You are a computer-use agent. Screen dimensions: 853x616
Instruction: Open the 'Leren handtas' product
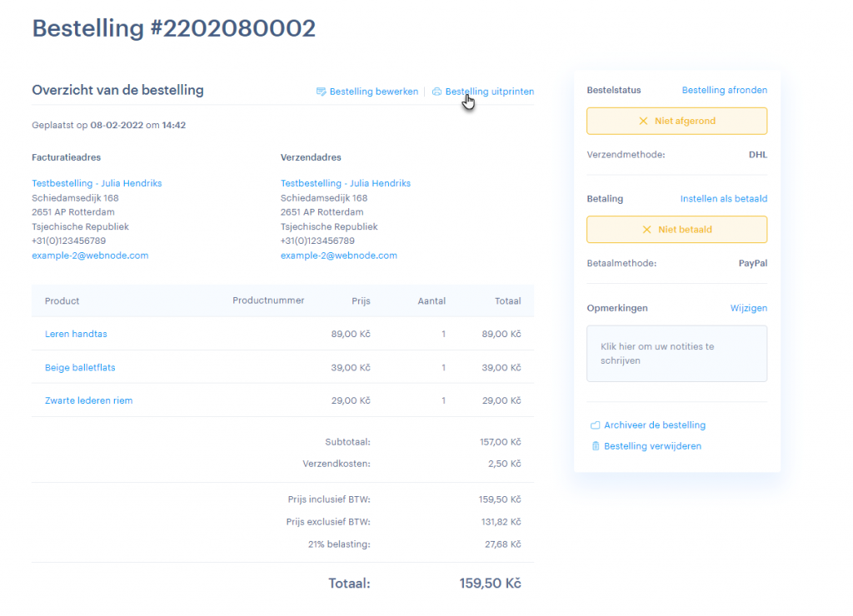[76, 334]
